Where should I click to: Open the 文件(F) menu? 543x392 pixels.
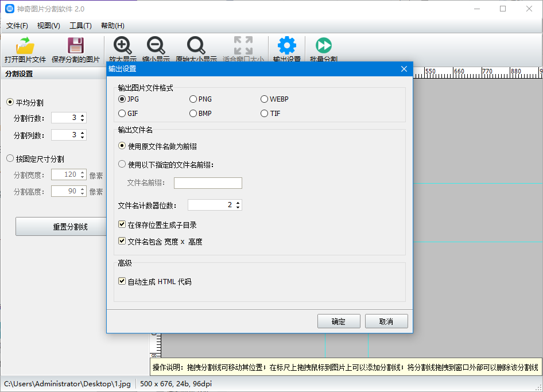(17, 26)
